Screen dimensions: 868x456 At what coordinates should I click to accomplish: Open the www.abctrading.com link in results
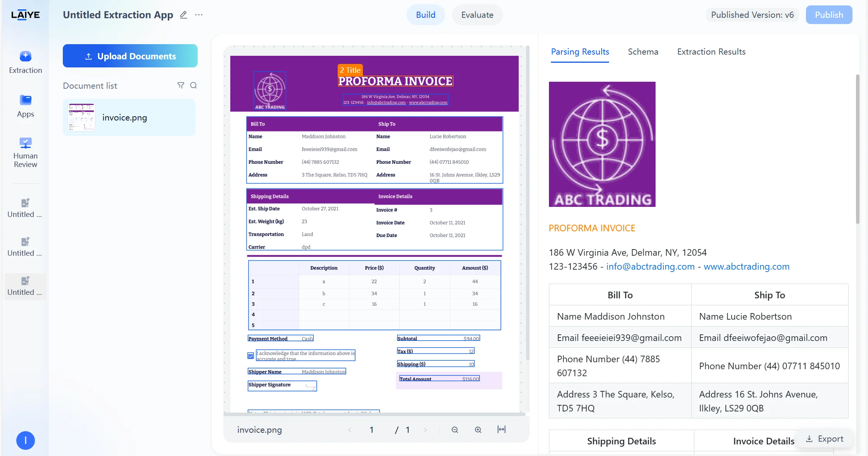[x=746, y=267]
